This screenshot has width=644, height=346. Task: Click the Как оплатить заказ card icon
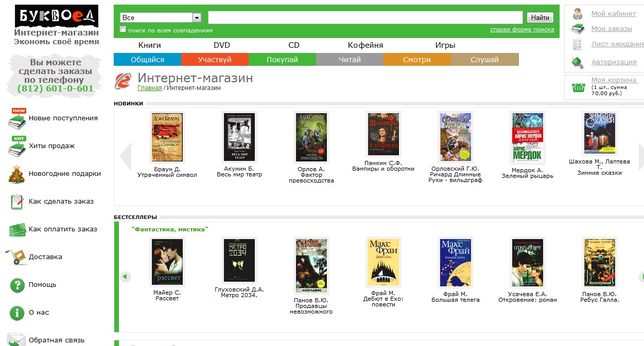17,229
